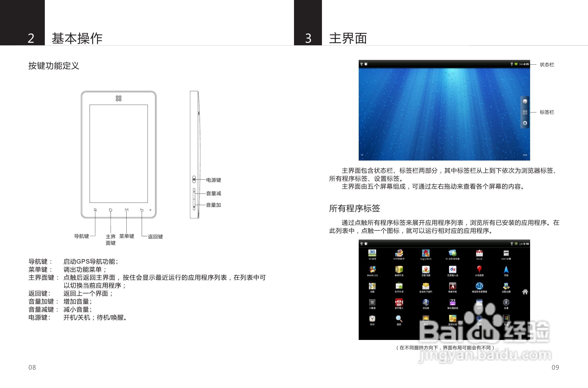Click the power key on tablet side diagram

point(194,179)
